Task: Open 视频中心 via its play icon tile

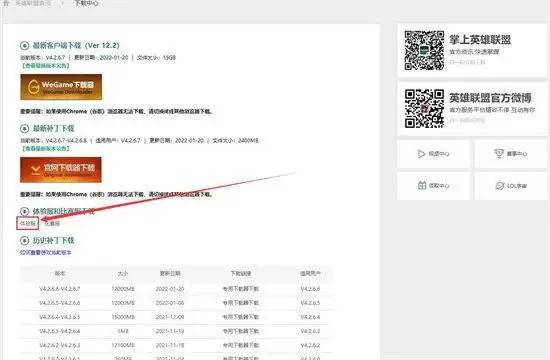Action: click(x=434, y=154)
